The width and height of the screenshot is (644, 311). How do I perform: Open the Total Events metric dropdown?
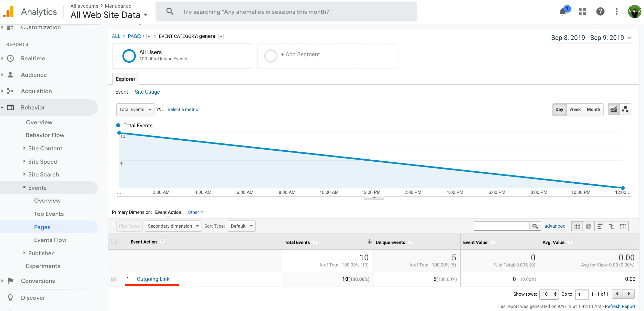135,109
